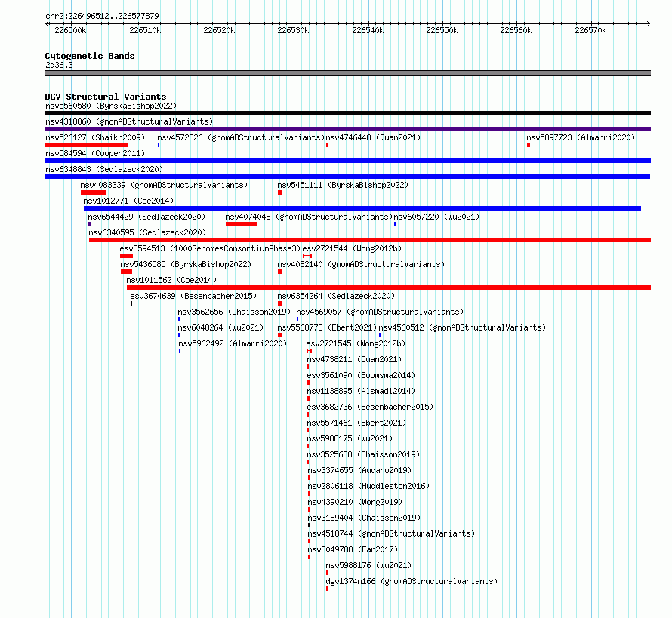
Task: Select nsv4082140 (gnomADStructuralVariants) label
Action: tap(361, 264)
